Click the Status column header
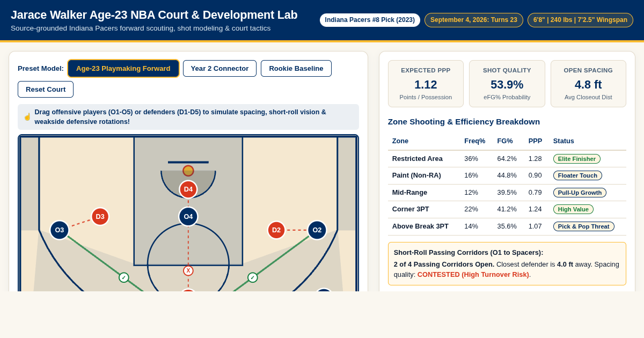 pos(563,141)
